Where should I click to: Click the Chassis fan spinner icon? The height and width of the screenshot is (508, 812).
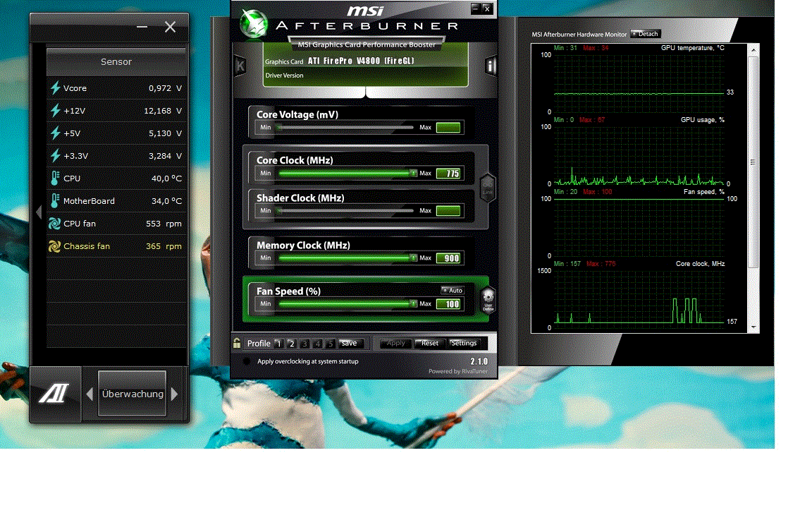54,246
